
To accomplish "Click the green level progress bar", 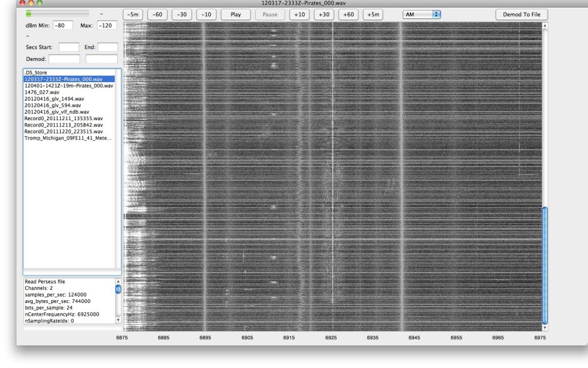I will [57, 14].
